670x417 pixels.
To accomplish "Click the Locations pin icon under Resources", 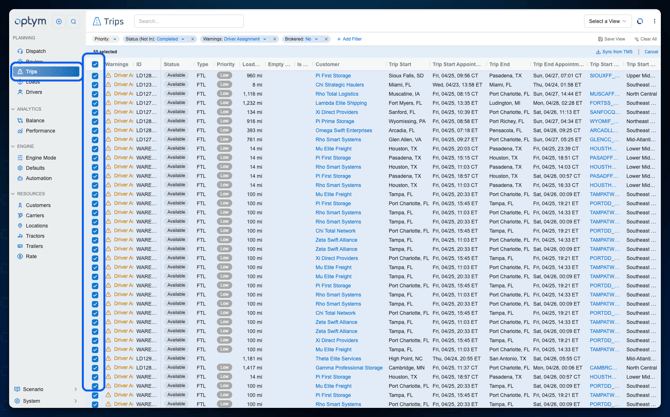I will point(20,226).
